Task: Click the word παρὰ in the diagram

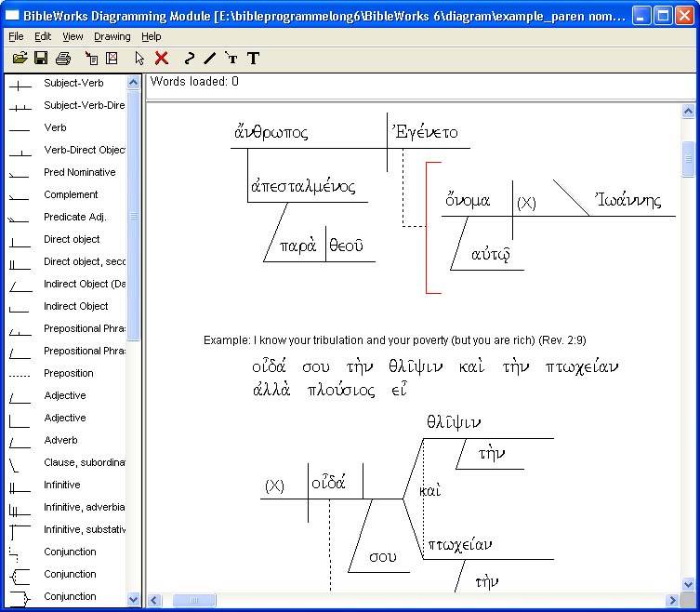Action: 297,246
